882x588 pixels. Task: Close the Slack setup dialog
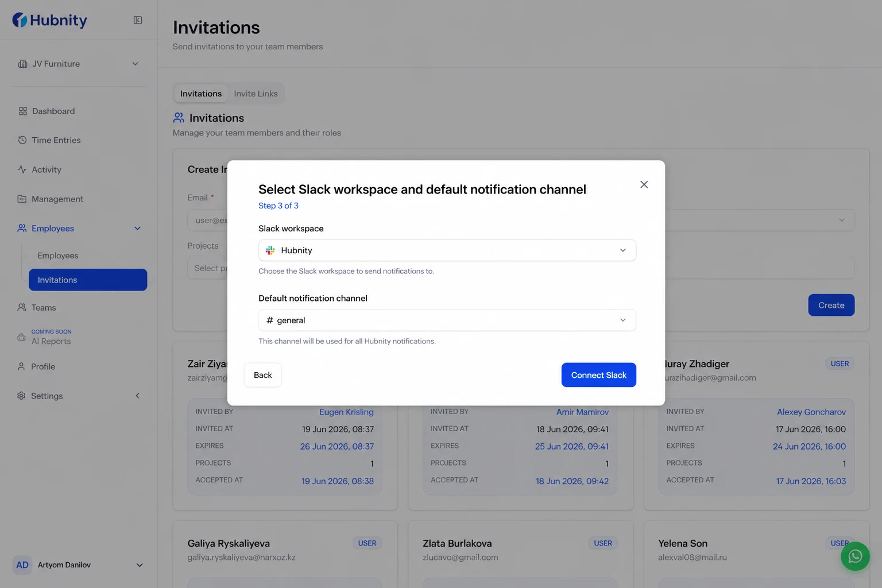pos(644,184)
